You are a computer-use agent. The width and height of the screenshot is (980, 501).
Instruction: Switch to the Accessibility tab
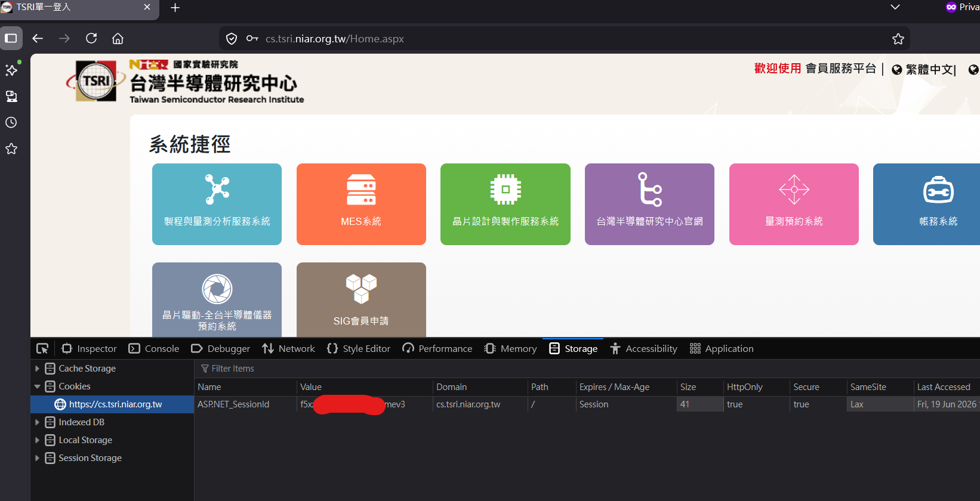click(643, 348)
